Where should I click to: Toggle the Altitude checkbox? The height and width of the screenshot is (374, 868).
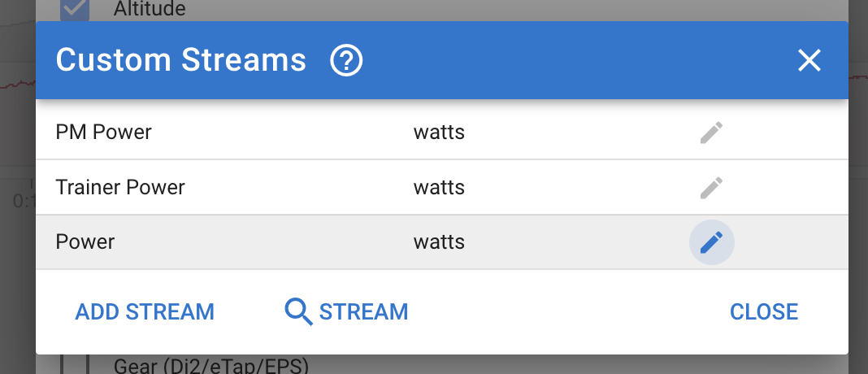(x=75, y=9)
